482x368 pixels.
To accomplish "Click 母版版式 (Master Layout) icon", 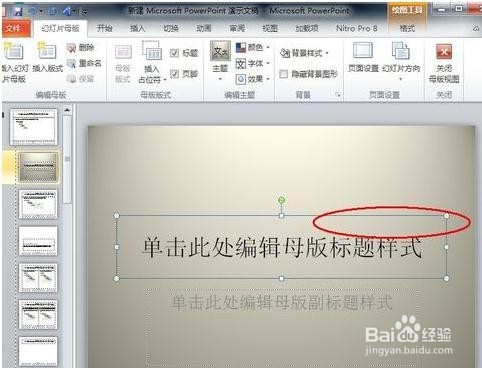I will [123, 63].
